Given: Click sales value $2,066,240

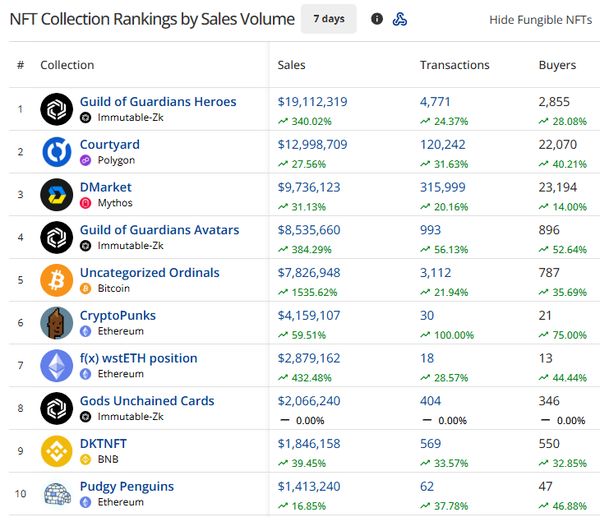Looking at the screenshot, I should pyautogui.click(x=309, y=401).
